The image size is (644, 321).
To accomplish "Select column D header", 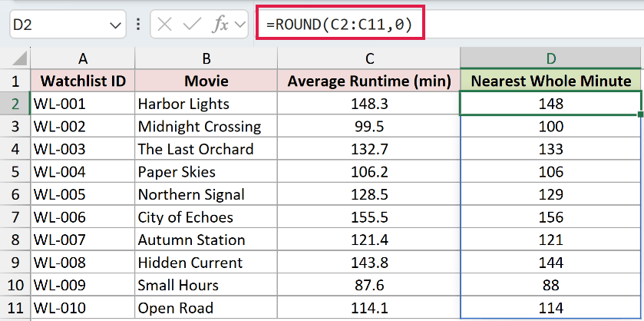I will click(x=551, y=59).
